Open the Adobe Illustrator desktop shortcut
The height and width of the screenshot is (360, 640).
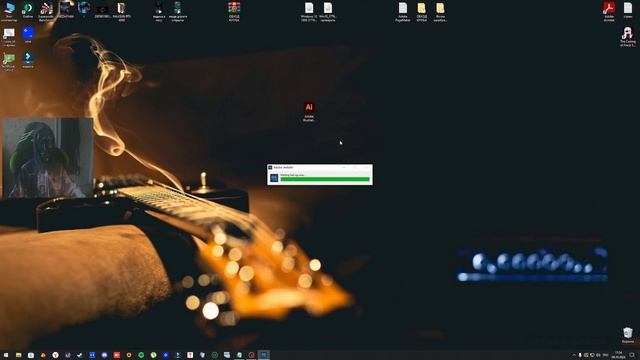coord(309,112)
